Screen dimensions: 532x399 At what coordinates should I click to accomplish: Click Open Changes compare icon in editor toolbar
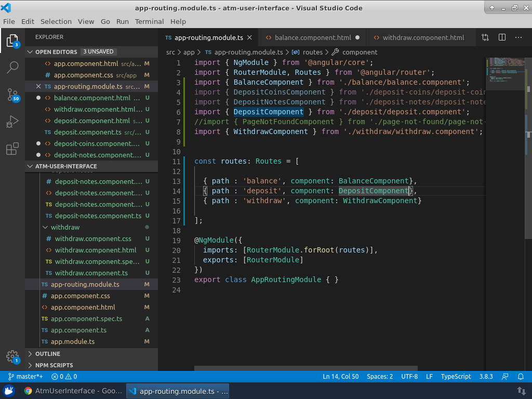click(x=485, y=37)
